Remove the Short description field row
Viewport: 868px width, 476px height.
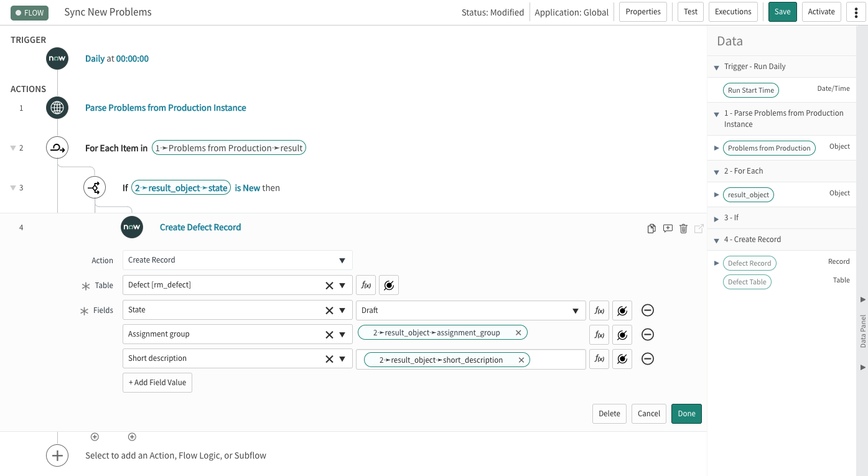point(648,359)
